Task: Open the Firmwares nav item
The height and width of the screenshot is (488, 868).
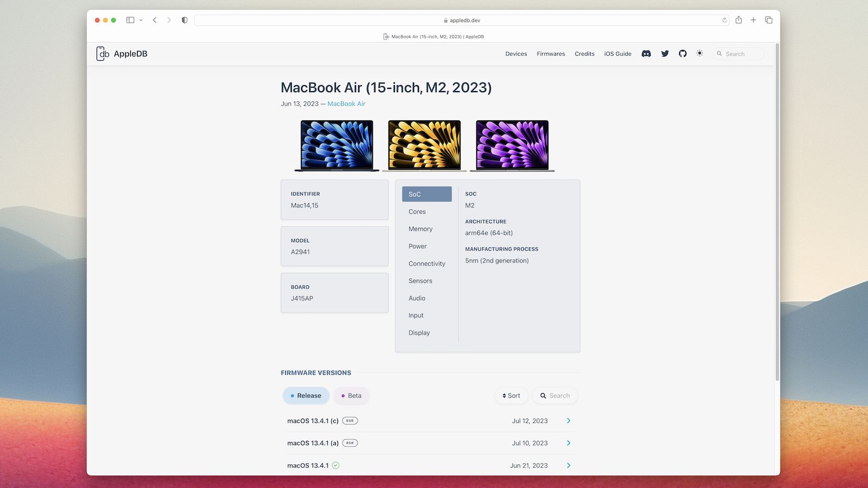Action: (x=551, y=54)
